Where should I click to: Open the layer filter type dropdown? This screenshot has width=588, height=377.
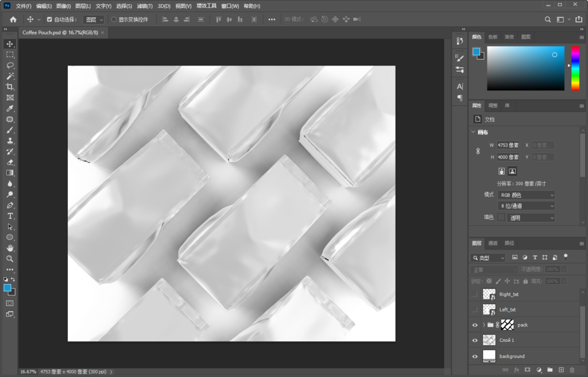tap(488, 257)
